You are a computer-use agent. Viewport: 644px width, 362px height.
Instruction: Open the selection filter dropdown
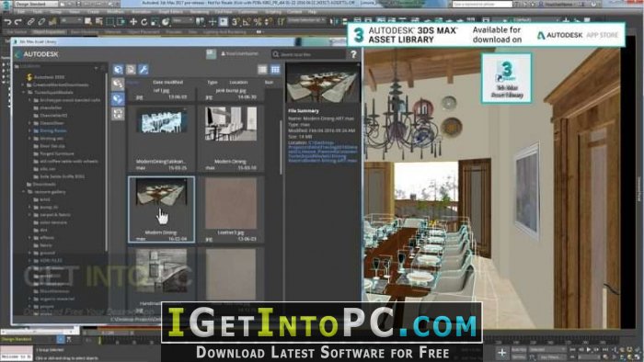coord(71,21)
